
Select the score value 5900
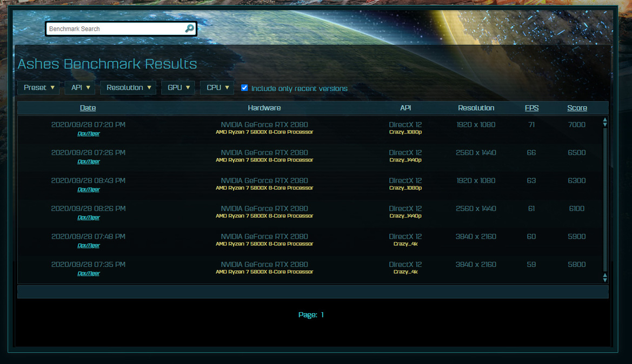click(577, 237)
